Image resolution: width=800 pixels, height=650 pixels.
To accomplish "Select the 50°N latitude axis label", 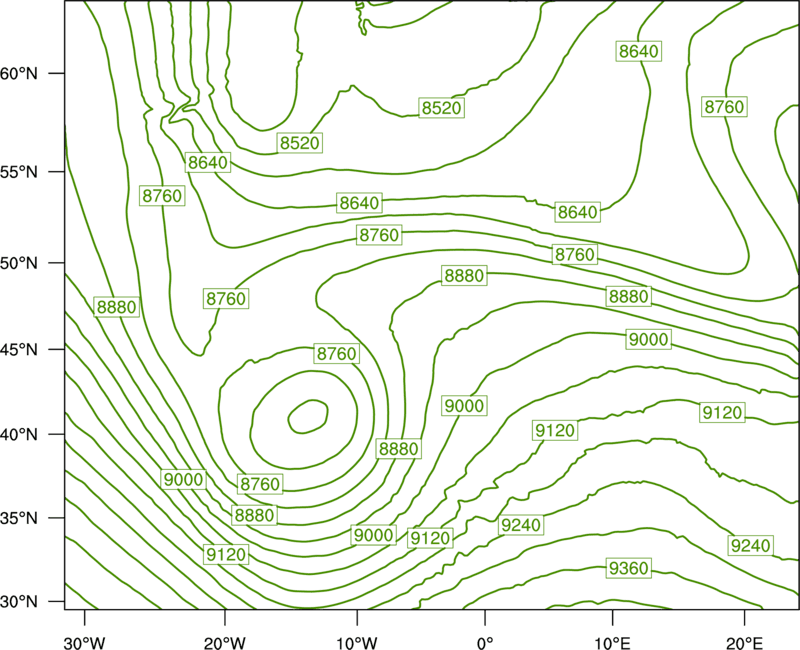I will click(19, 263).
